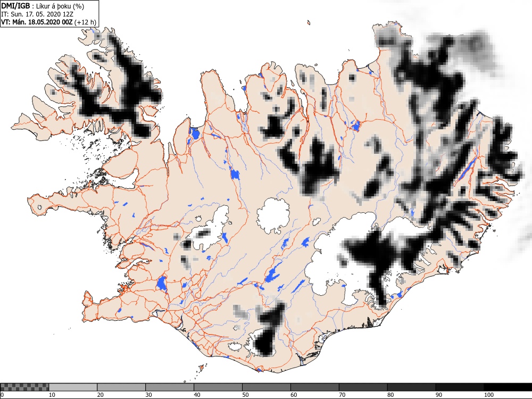532x399 pixels.
Task: Click the legend label '70'
Action: [342, 395]
